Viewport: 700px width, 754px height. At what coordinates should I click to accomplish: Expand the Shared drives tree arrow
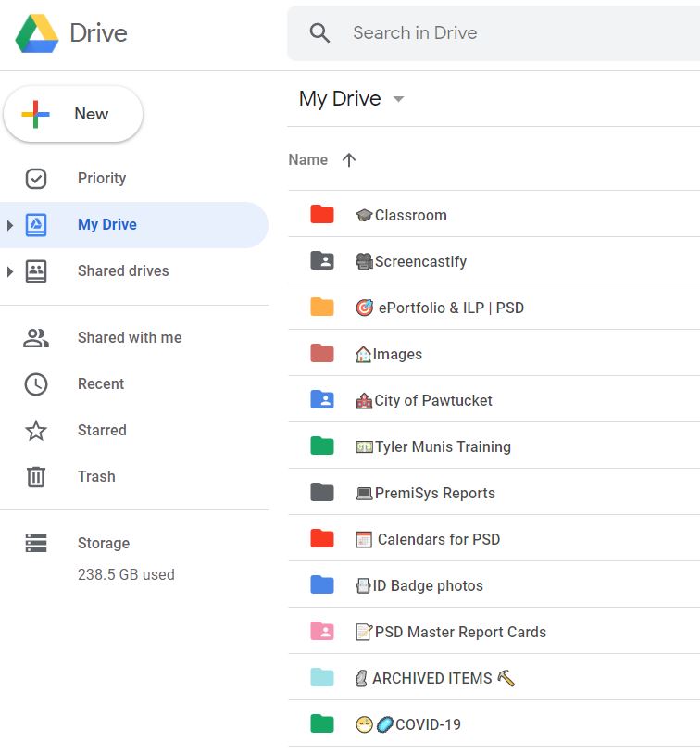click(x=9, y=271)
